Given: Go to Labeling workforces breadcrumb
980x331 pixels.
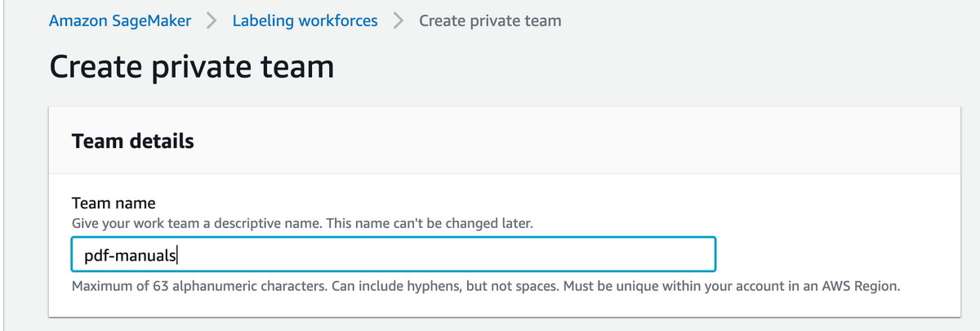Looking at the screenshot, I should (x=305, y=20).
